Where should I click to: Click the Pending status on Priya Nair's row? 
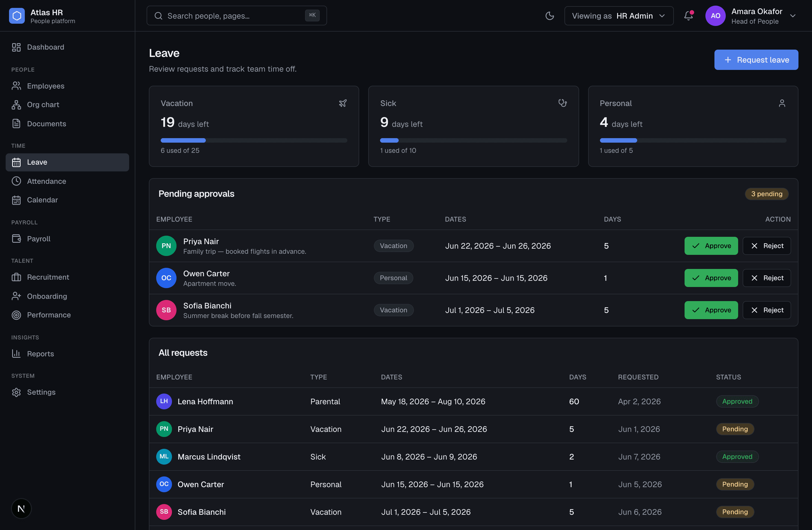(x=735, y=429)
